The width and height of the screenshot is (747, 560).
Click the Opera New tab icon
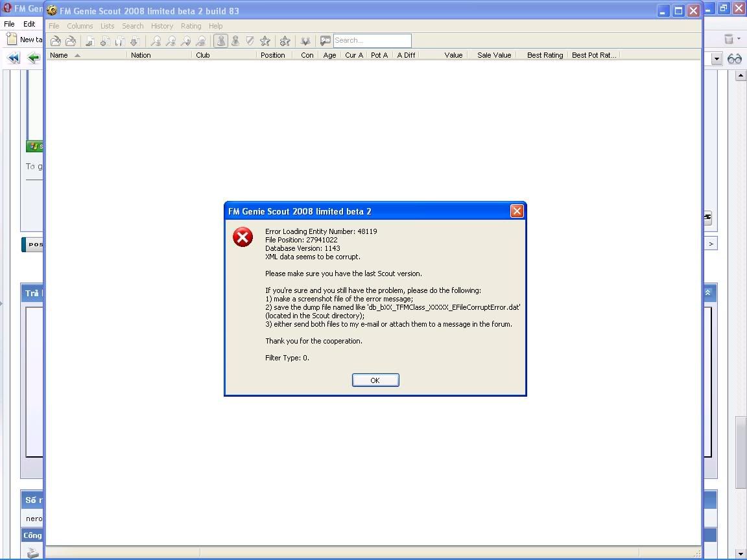[x=12, y=39]
